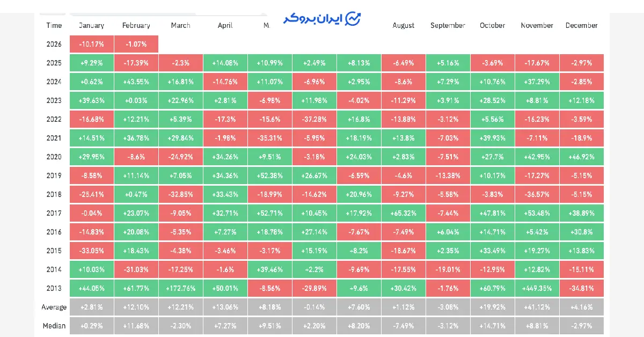Select the 2013 row label
Image resolution: width=644 pixels, height=337 pixels.
point(54,288)
